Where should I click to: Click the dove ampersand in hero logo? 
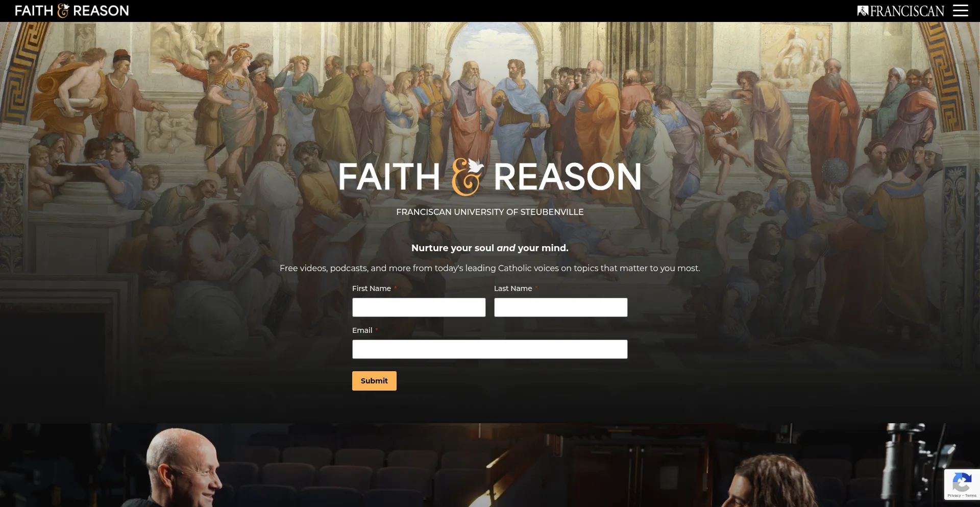(x=467, y=177)
